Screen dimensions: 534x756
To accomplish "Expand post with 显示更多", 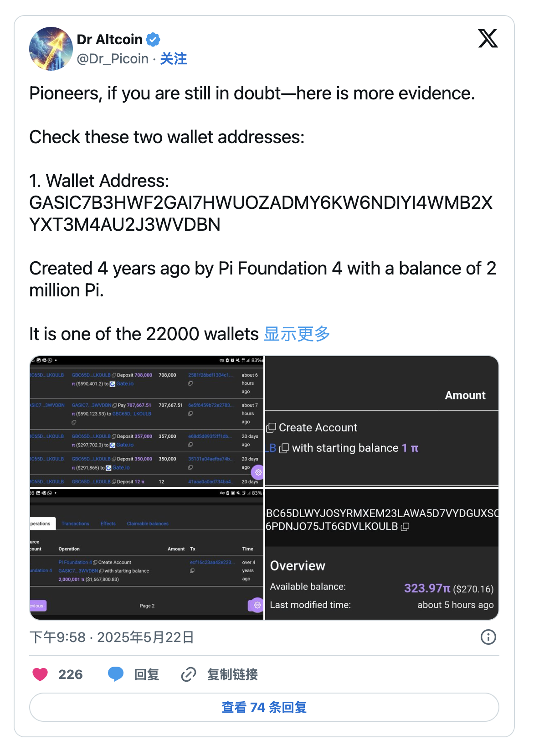I will (x=297, y=334).
